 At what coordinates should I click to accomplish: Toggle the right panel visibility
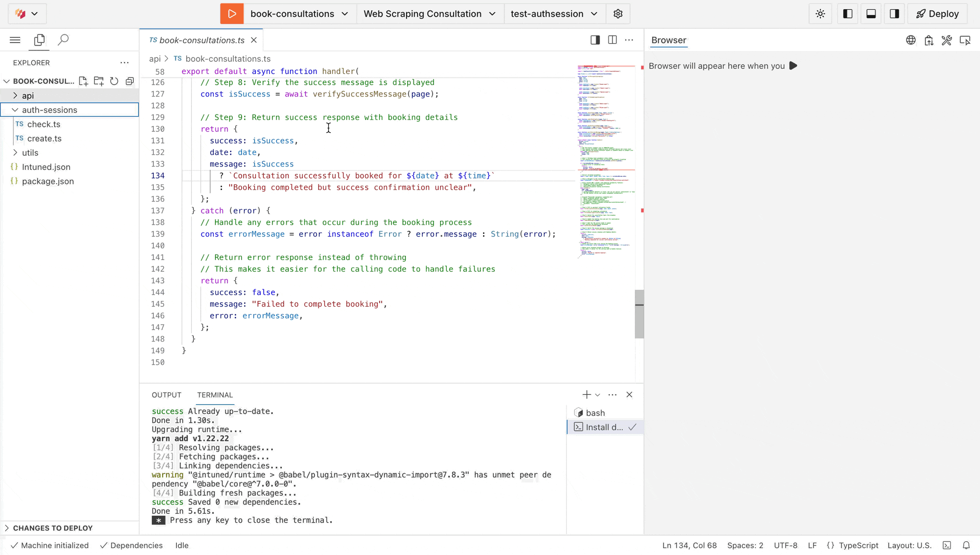(894, 13)
